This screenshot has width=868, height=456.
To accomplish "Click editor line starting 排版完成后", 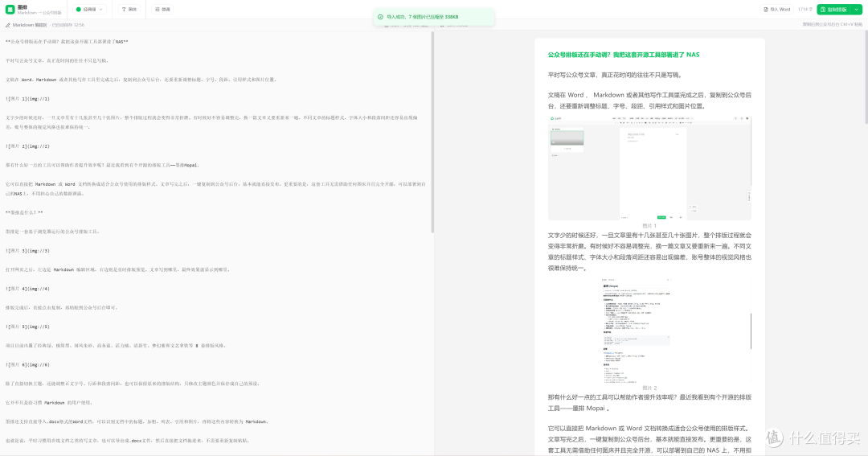I will (61, 307).
